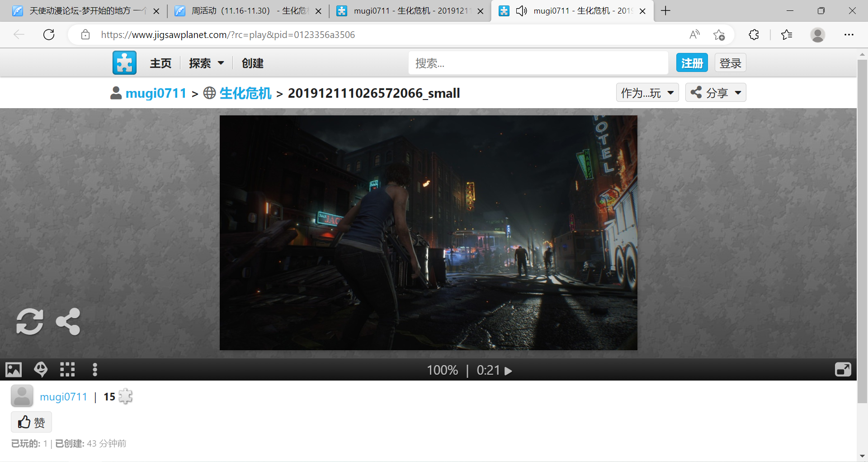Open the favorites list

pos(787,34)
